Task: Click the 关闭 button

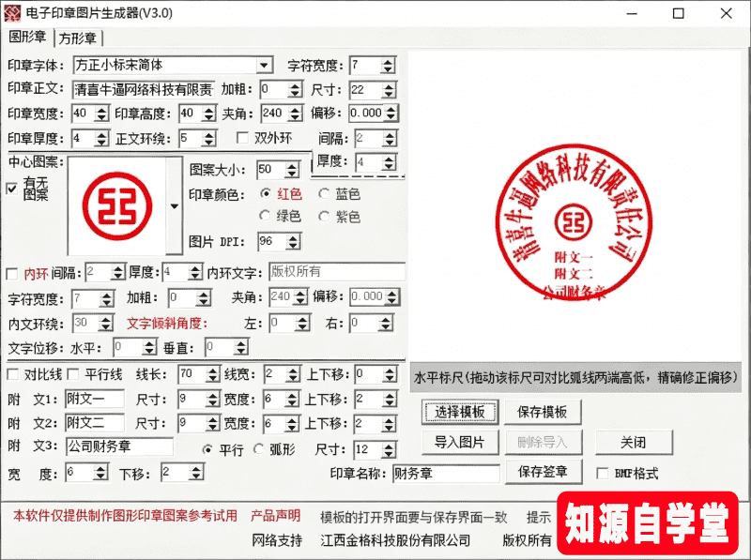Action: tap(633, 442)
